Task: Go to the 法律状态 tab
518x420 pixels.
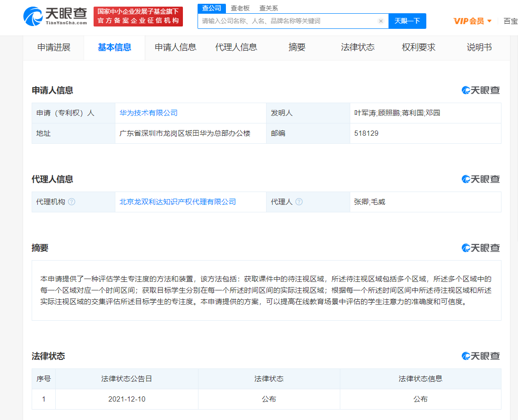Action: 358,47
